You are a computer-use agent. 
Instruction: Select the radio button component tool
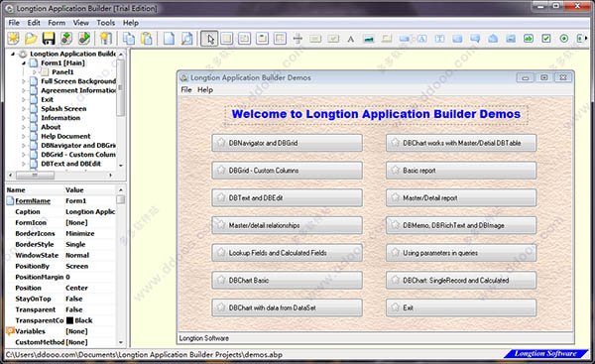pyautogui.click(x=564, y=39)
